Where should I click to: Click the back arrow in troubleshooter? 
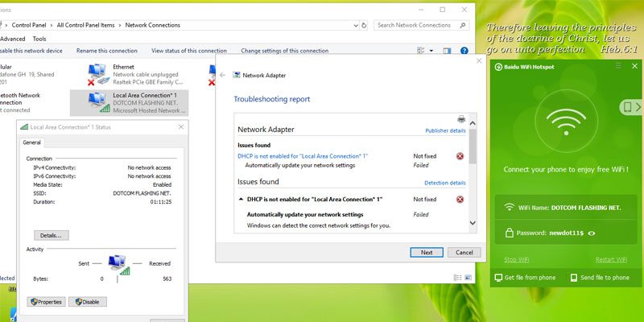click(x=223, y=75)
